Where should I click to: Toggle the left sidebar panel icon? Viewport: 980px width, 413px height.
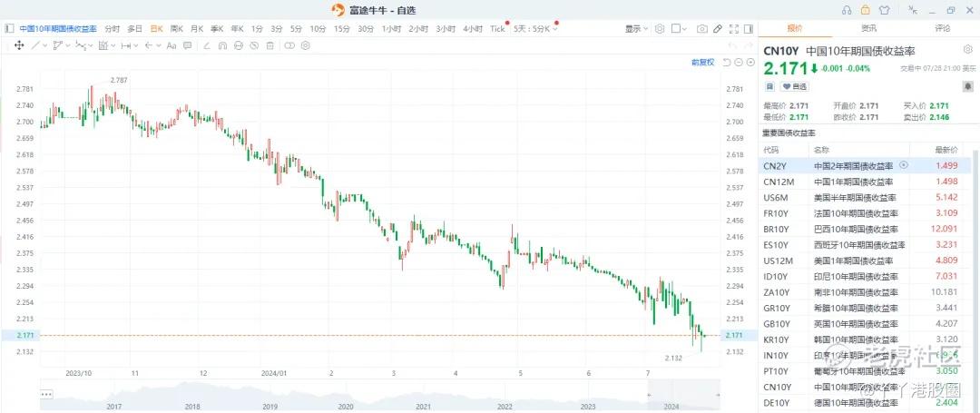click(x=9, y=29)
